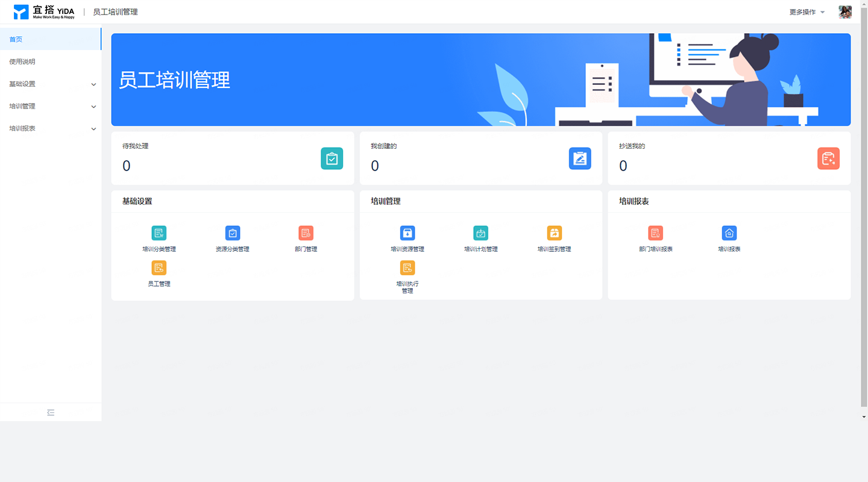Open the 更多操作 dropdown

point(807,12)
